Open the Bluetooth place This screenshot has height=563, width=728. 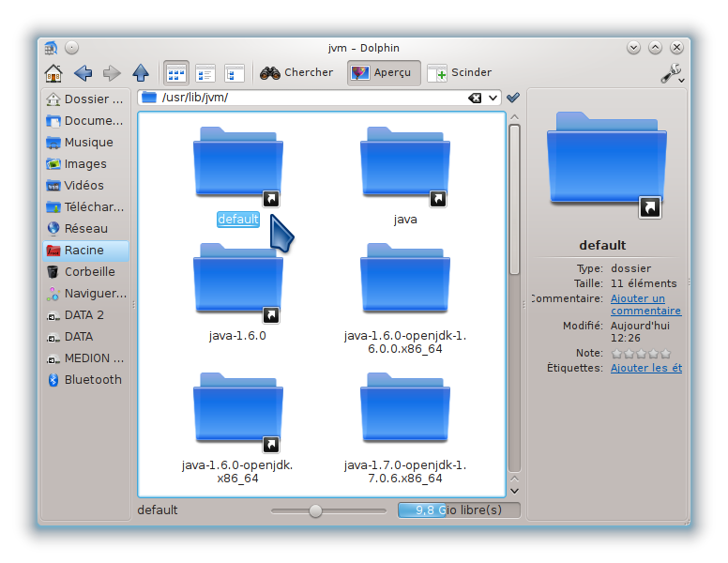86,380
